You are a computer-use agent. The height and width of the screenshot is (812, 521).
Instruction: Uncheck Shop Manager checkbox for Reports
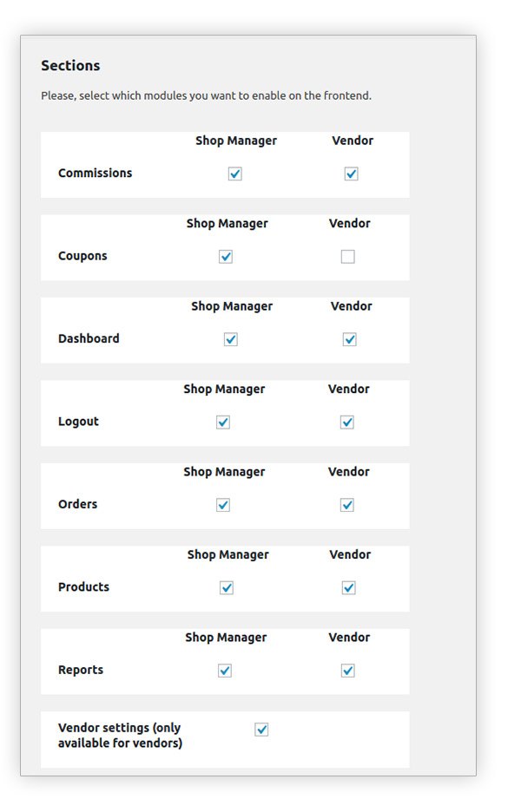223,670
